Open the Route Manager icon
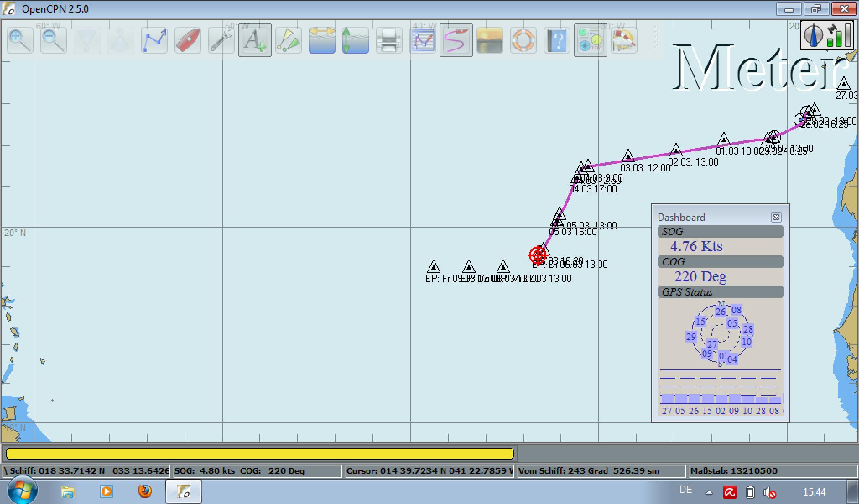This screenshot has width=859, height=504. tap(423, 40)
